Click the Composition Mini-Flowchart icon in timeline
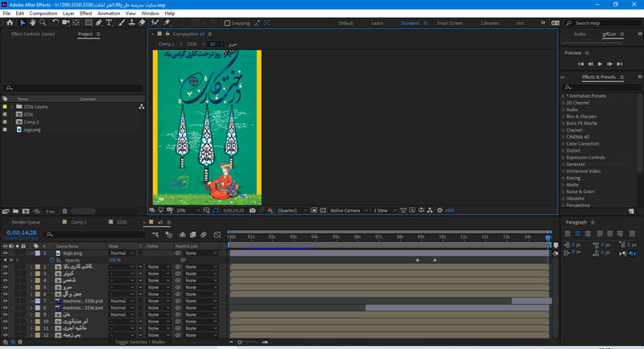Viewport: 644px width, 349px height. (x=155, y=235)
